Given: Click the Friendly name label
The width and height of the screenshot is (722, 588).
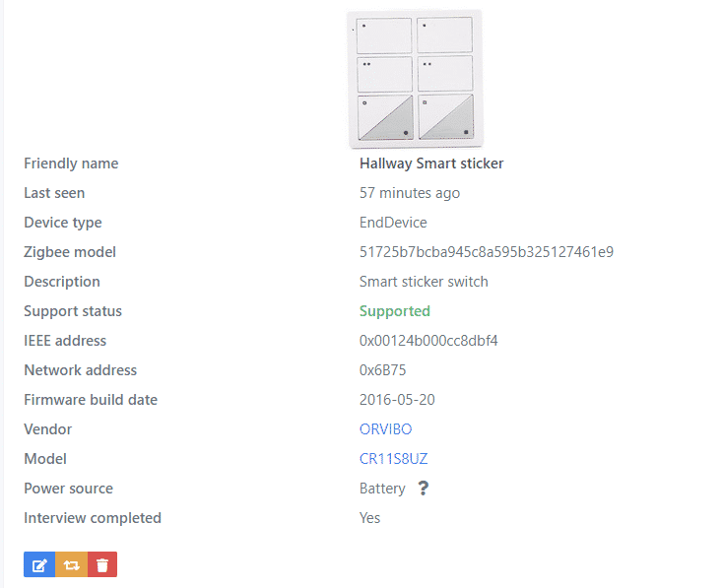Looking at the screenshot, I should (71, 163).
